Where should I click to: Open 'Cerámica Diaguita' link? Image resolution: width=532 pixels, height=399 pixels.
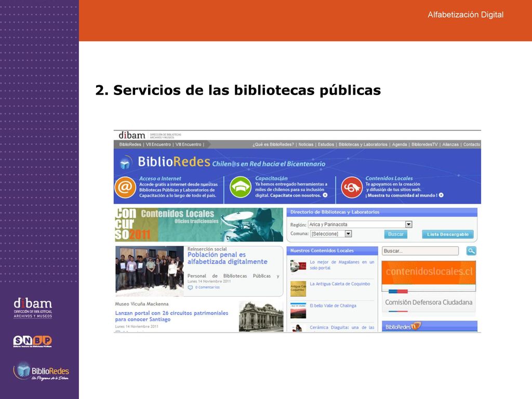[x=342, y=327]
